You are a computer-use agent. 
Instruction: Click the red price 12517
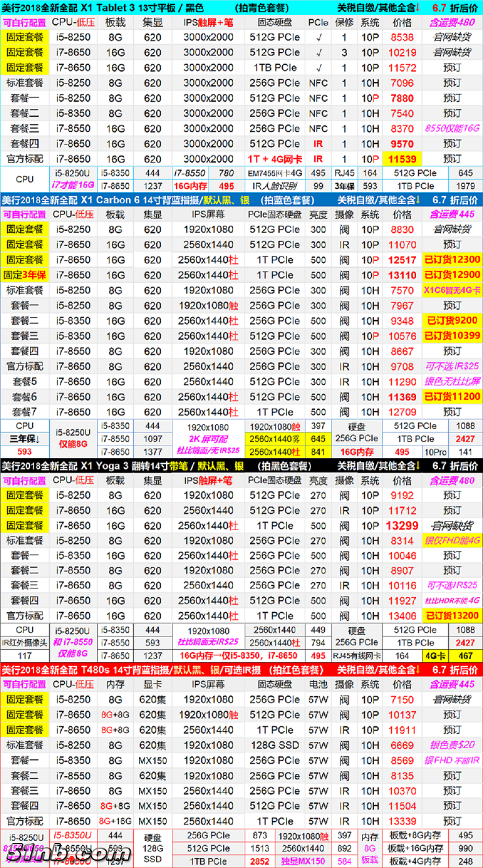pyautogui.click(x=402, y=260)
